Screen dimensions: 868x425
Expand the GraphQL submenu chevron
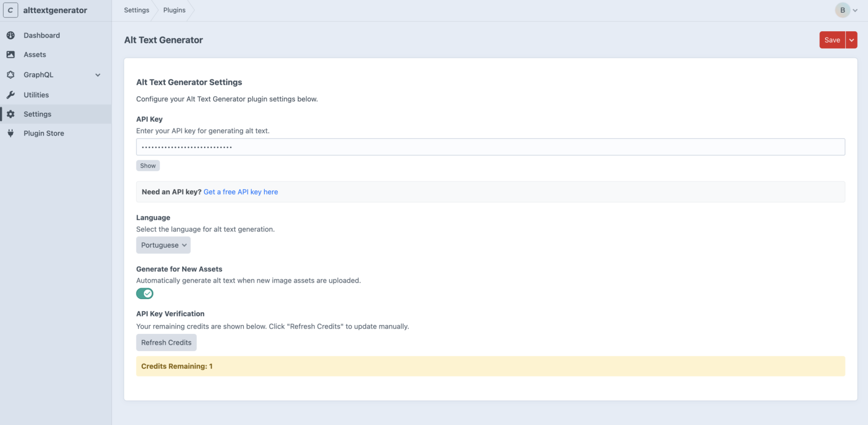tap(98, 75)
